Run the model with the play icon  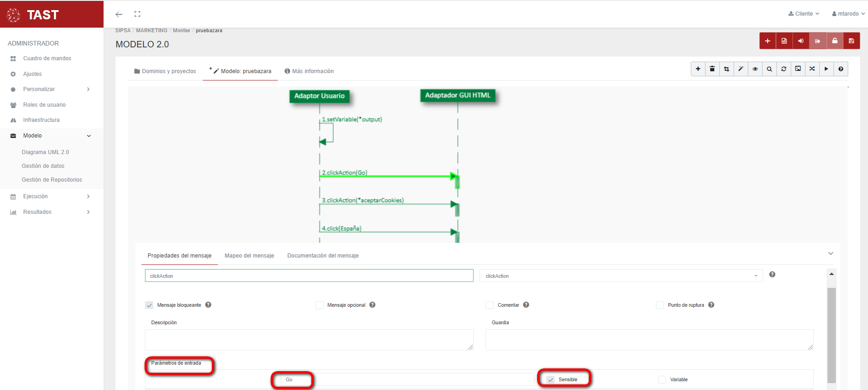(826, 69)
